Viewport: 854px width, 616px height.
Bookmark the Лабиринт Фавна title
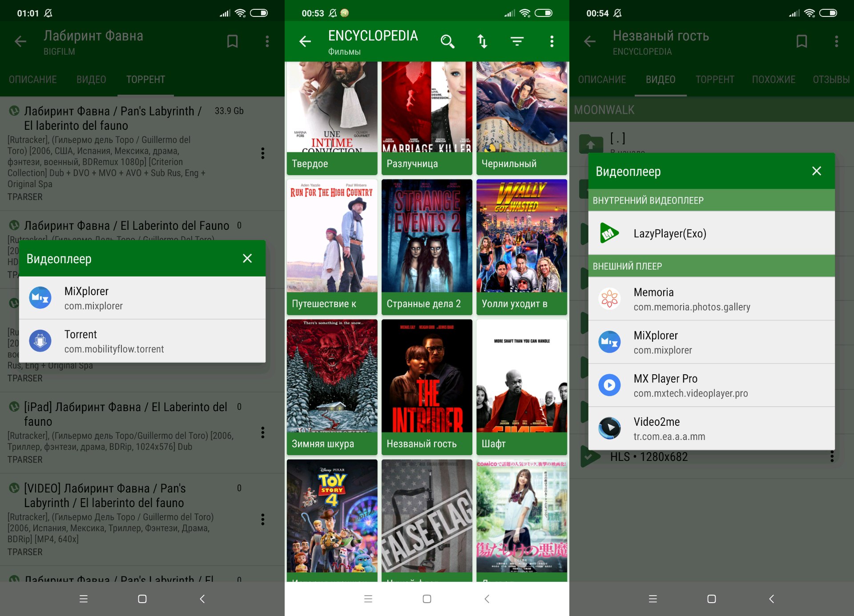[232, 41]
